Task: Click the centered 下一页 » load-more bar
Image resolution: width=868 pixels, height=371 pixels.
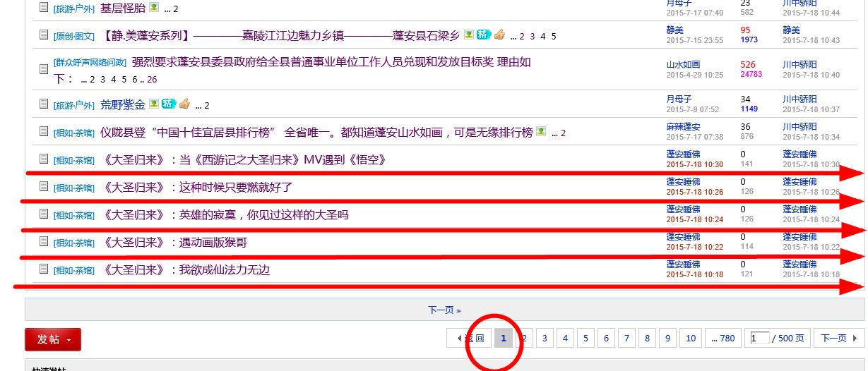Action: click(x=444, y=310)
